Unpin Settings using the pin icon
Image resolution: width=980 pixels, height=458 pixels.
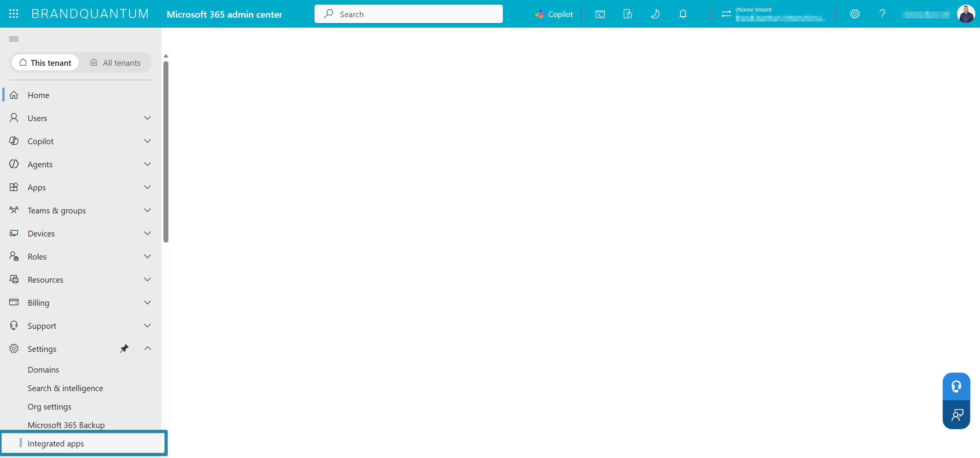(x=124, y=348)
